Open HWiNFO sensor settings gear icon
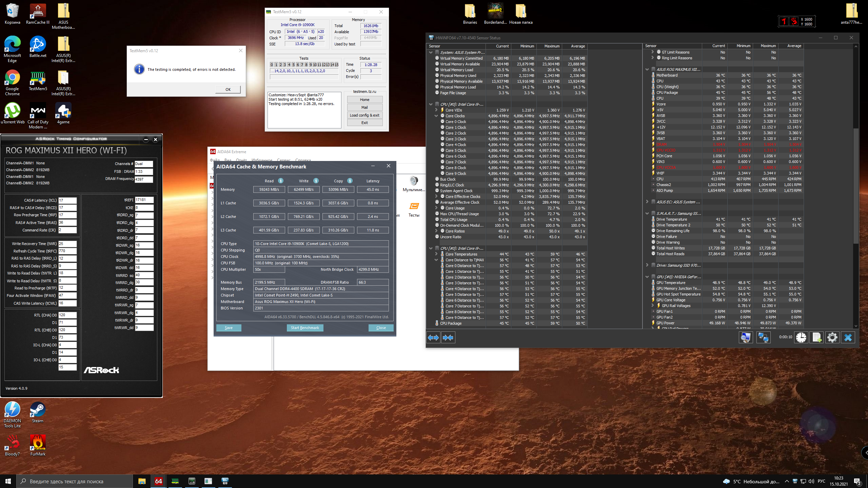The width and height of the screenshot is (868, 488). (x=832, y=338)
